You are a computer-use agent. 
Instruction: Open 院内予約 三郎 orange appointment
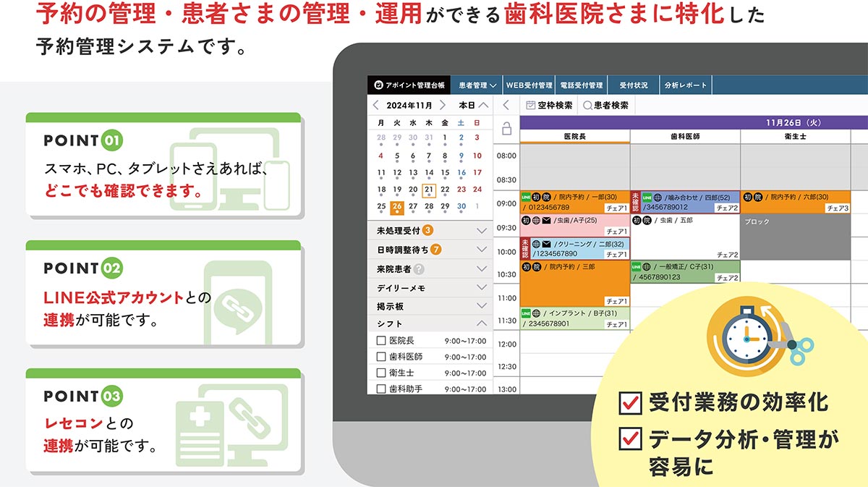[575, 284]
